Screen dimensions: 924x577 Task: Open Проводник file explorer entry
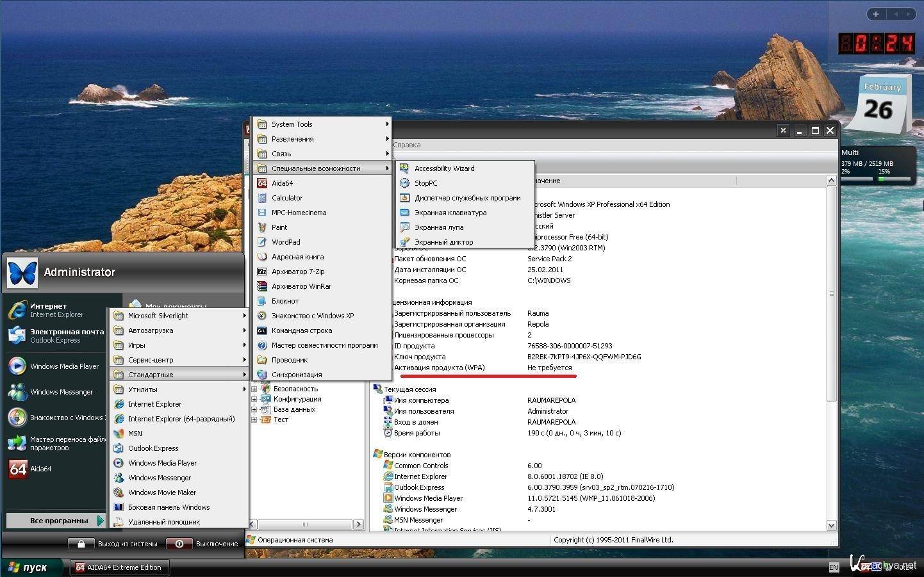[x=322, y=360]
